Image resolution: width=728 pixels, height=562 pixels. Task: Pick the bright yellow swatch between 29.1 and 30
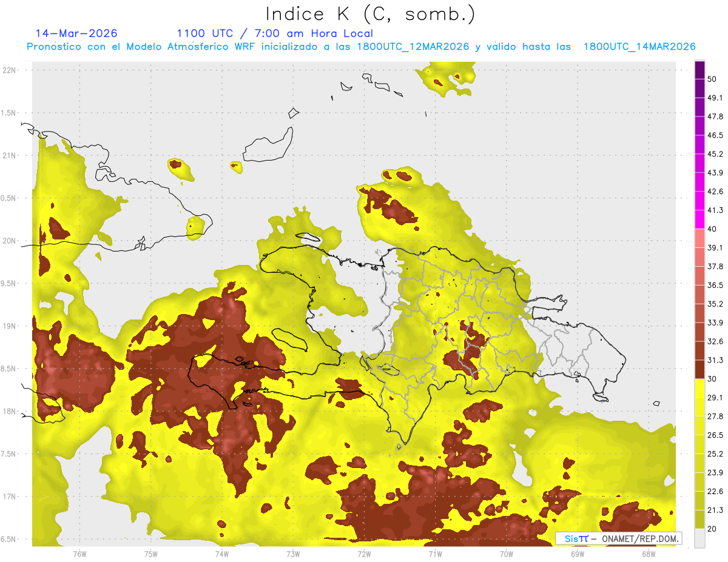click(x=700, y=388)
